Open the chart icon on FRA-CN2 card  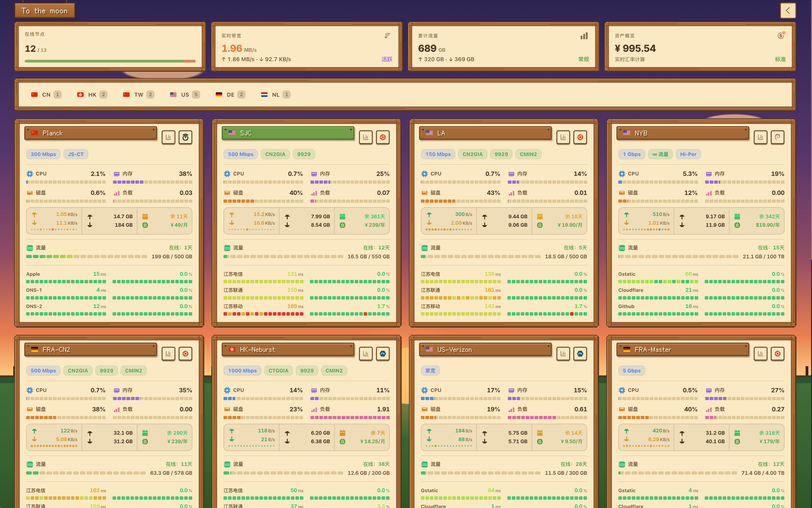tap(168, 353)
